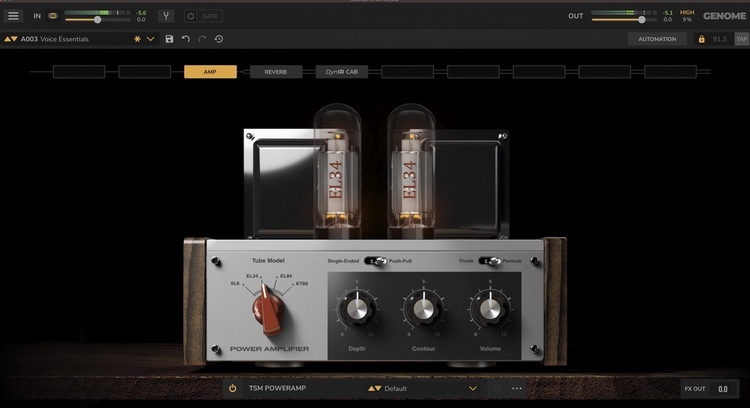Click the empty slot immediately before AMP
Screen dimensions: 750x408
144,72
